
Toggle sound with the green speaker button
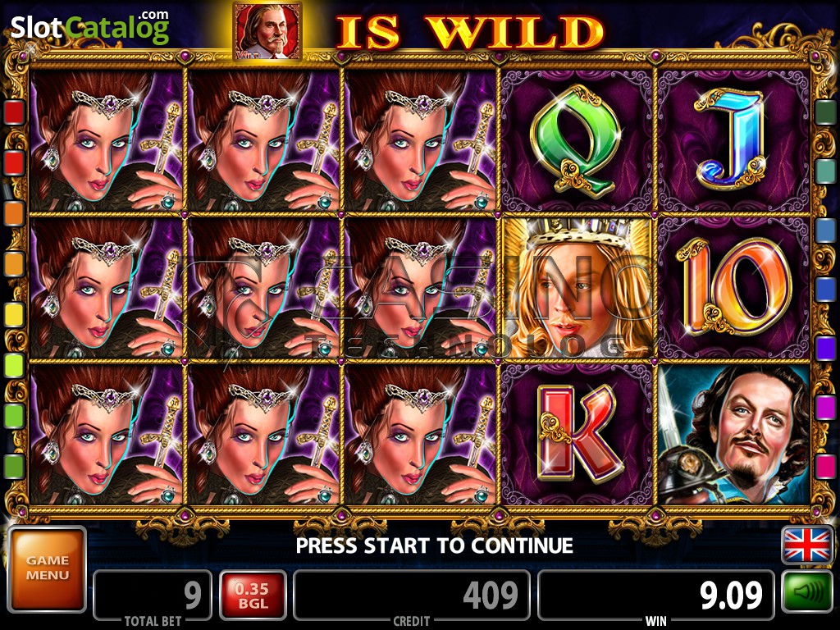tap(807, 592)
